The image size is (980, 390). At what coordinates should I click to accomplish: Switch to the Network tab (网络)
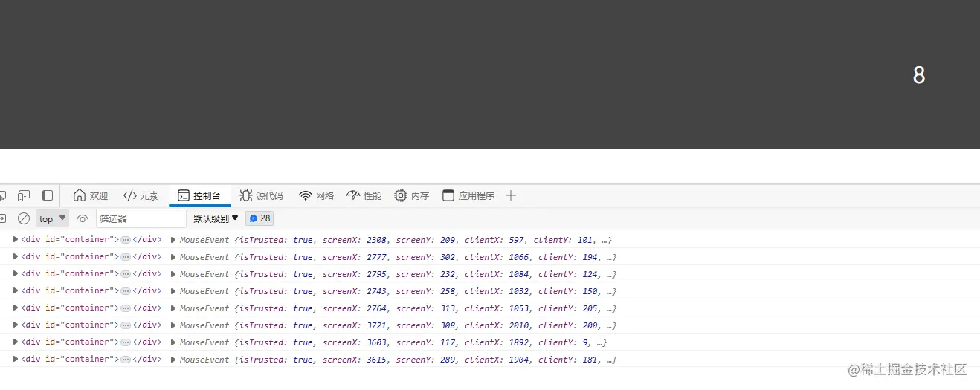317,195
